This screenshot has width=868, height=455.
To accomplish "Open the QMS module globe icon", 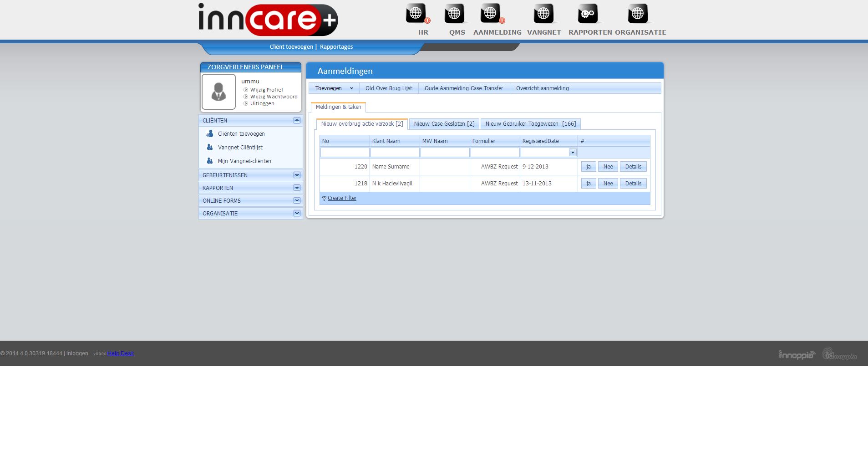I will click(454, 13).
